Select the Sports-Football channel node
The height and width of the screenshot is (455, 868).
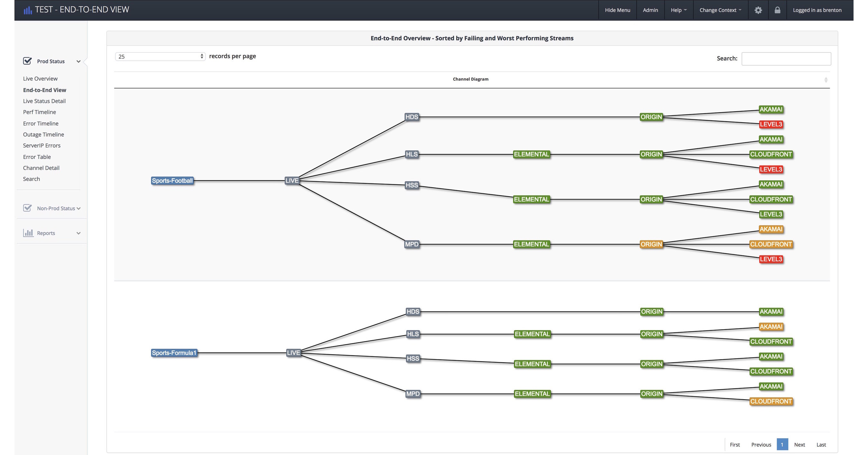(x=172, y=181)
